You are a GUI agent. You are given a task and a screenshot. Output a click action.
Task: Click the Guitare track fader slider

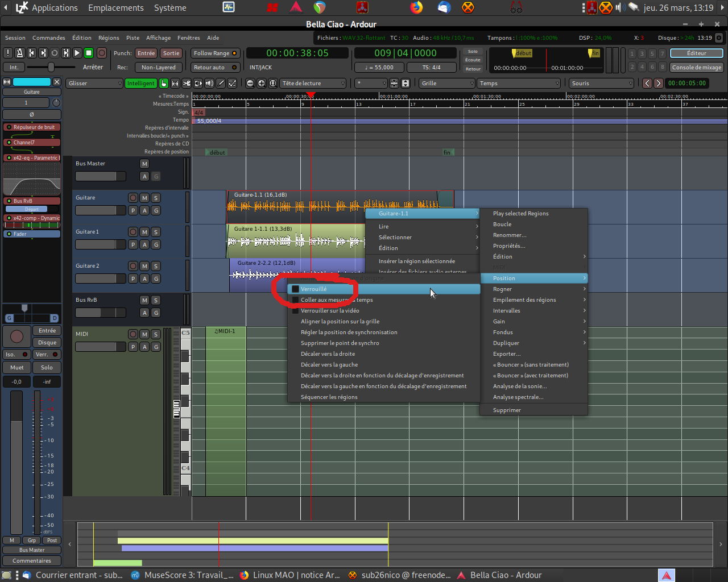[x=101, y=210]
